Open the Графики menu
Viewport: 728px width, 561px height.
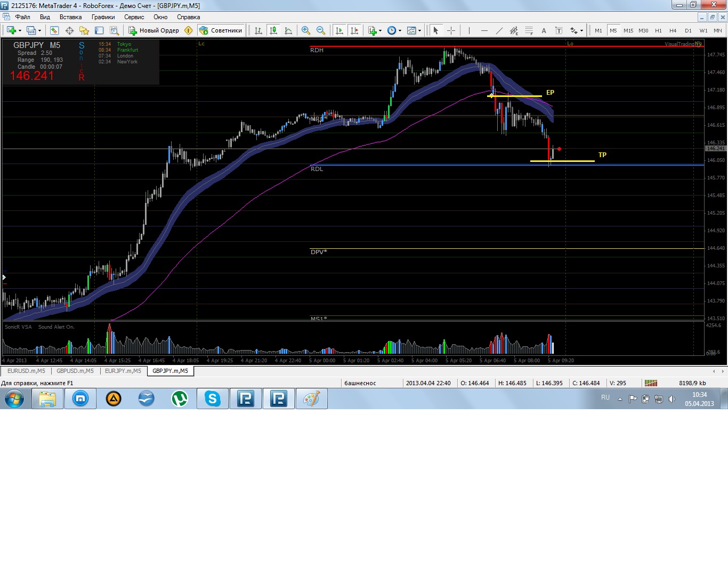103,17
